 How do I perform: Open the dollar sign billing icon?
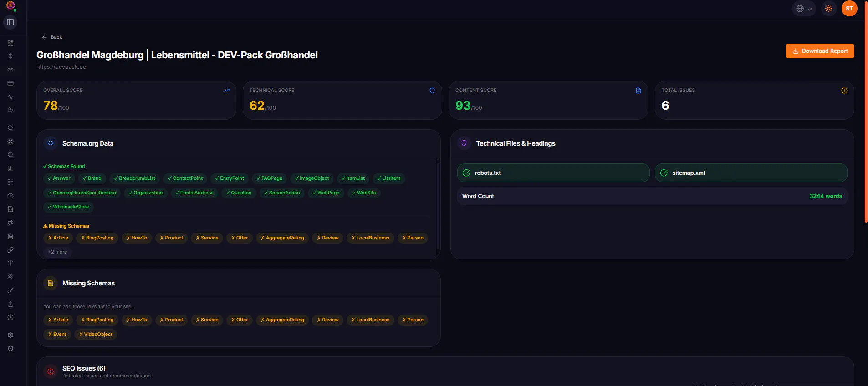click(x=10, y=56)
